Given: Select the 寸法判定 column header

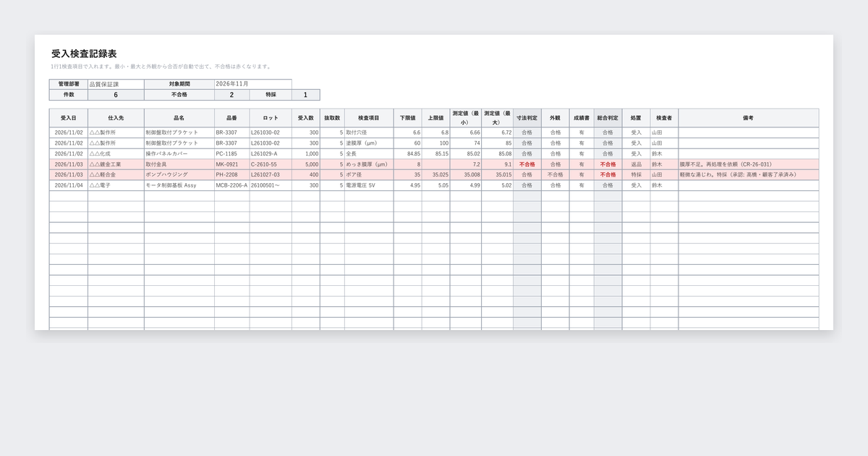Looking at the screenshot, I should click(x=527, y=118).
